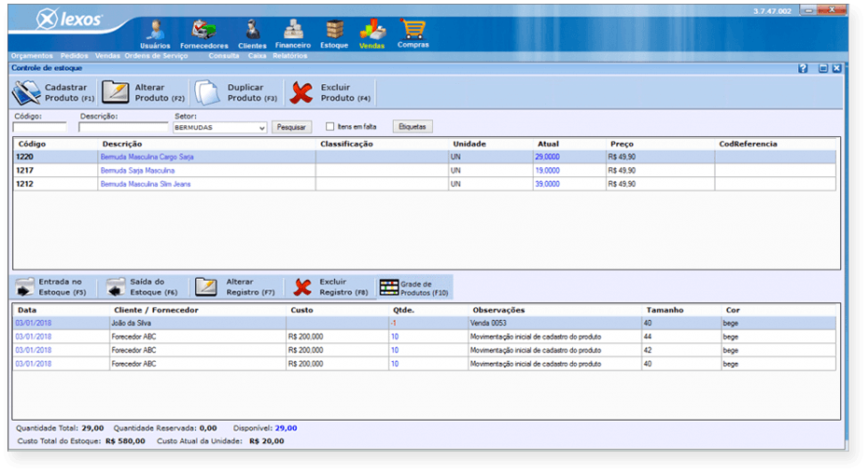868x473 pixels.
Task: Sort by Observações column header
Action: [498, 311]
